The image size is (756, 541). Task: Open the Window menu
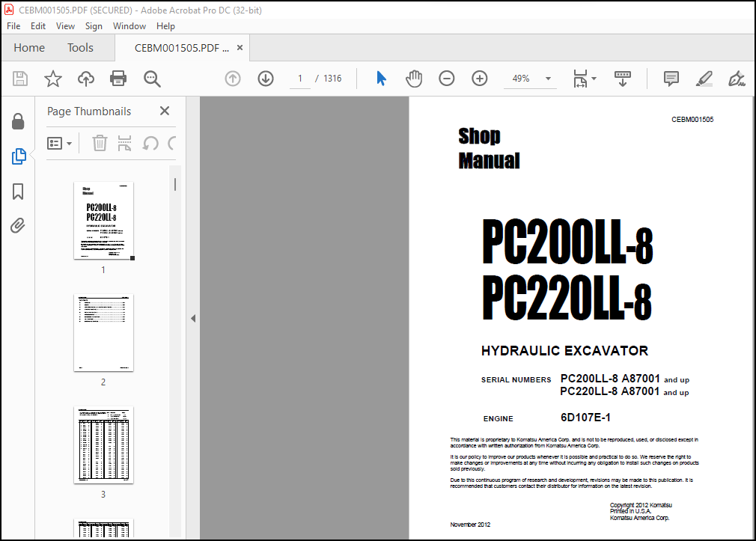coord(129,26)
